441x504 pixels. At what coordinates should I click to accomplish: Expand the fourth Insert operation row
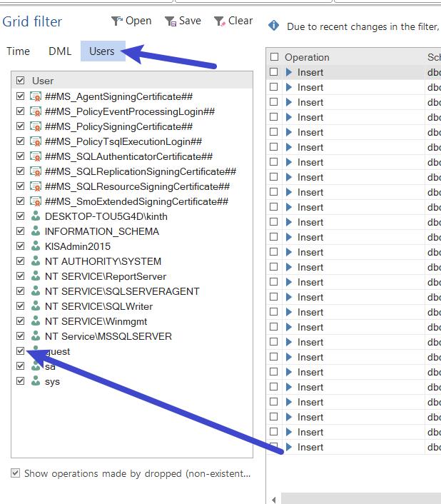[289, 117]
